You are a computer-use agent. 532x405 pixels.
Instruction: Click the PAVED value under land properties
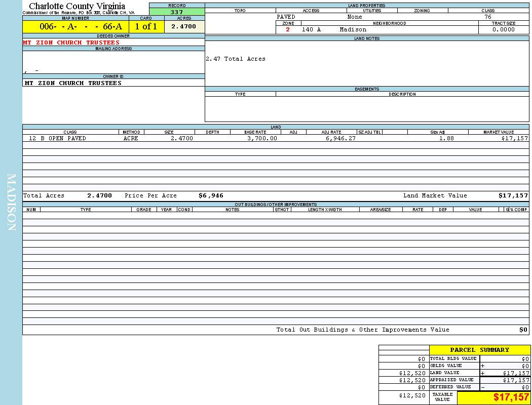(x=286, y=17)
